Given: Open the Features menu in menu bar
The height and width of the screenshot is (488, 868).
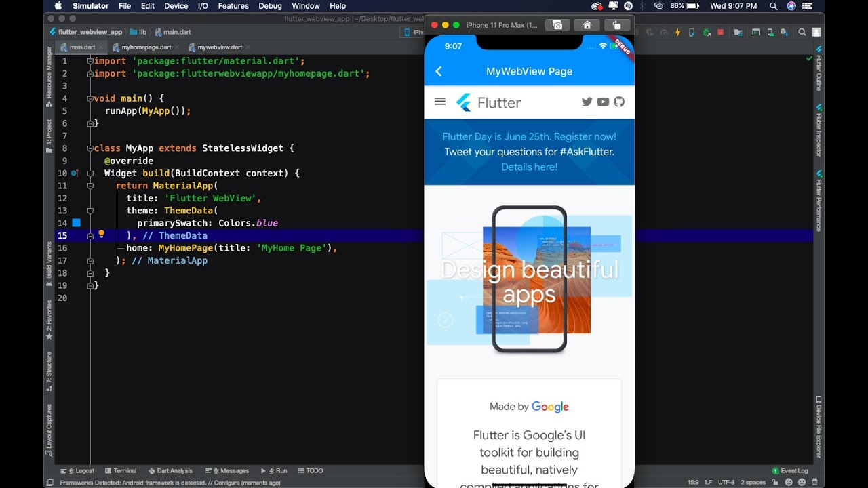Looking at the screenshot, I should click(233, 6).
